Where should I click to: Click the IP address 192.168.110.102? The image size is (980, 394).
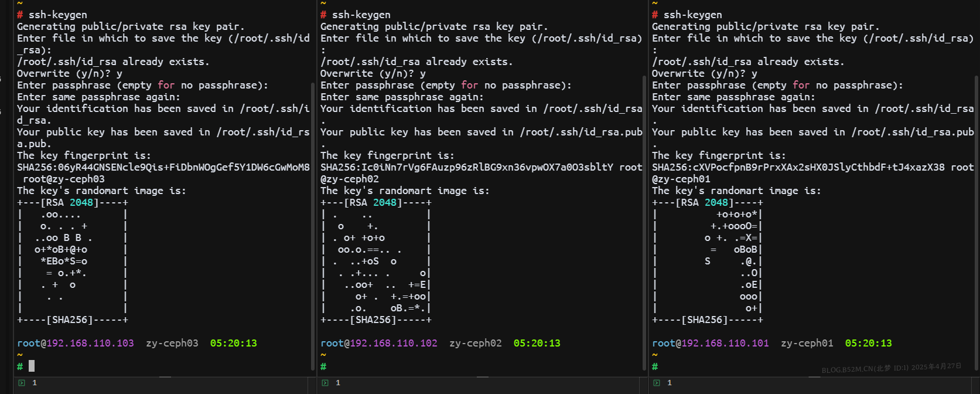click(394, 343)
